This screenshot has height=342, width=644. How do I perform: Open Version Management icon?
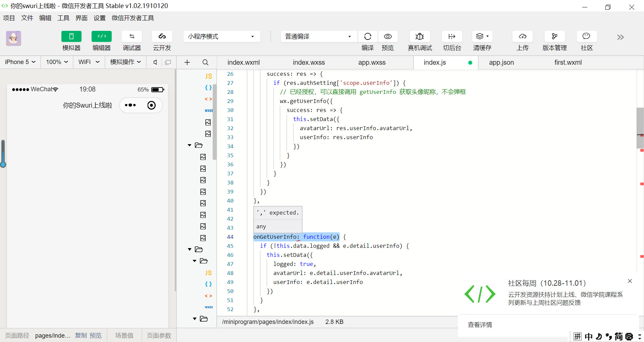[554, 37]
